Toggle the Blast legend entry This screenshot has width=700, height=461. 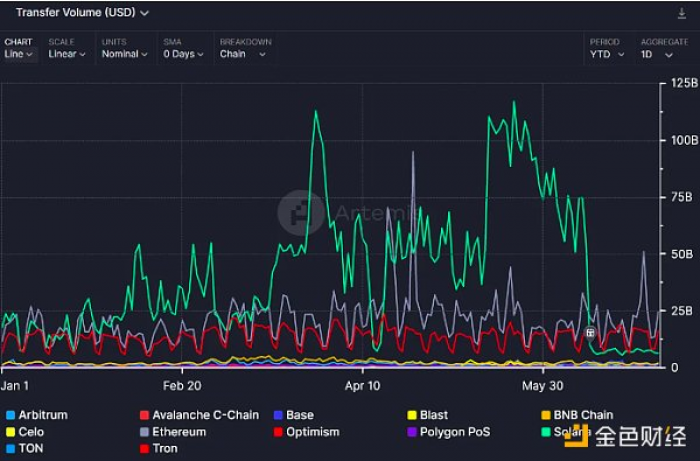(x=428, y=415)
